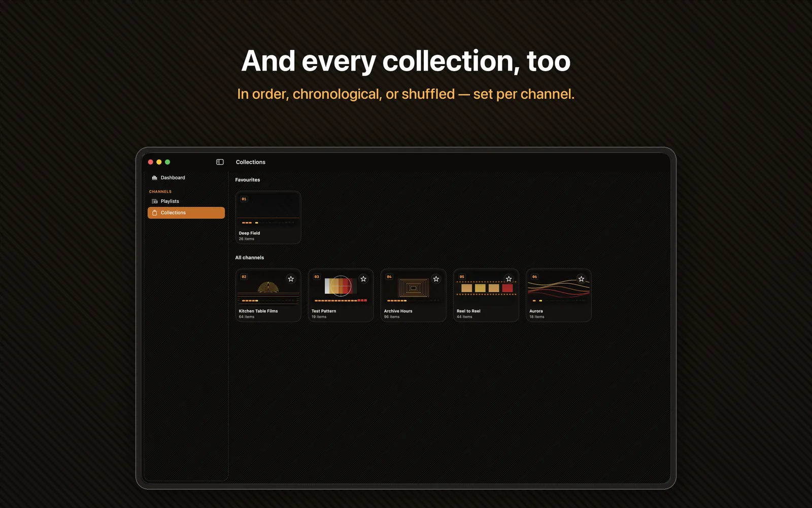Image resolution: width=812 pixels, height=508 pixels.
Task: Close the window with red button
Action: (151, 162)
